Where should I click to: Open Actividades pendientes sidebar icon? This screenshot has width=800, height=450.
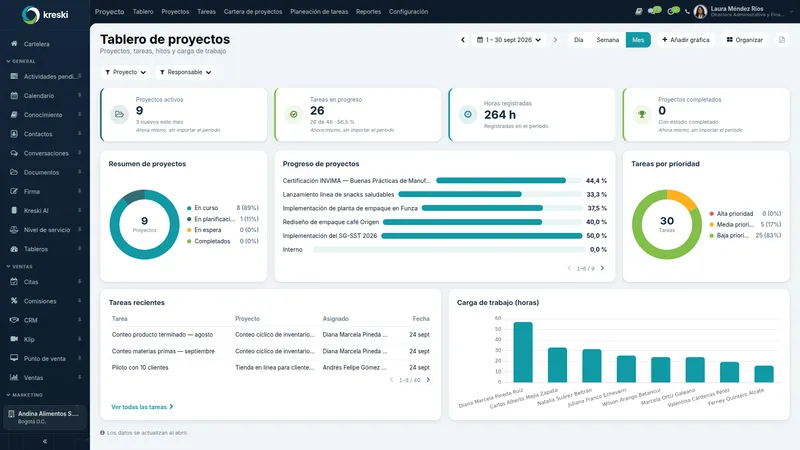14,77
